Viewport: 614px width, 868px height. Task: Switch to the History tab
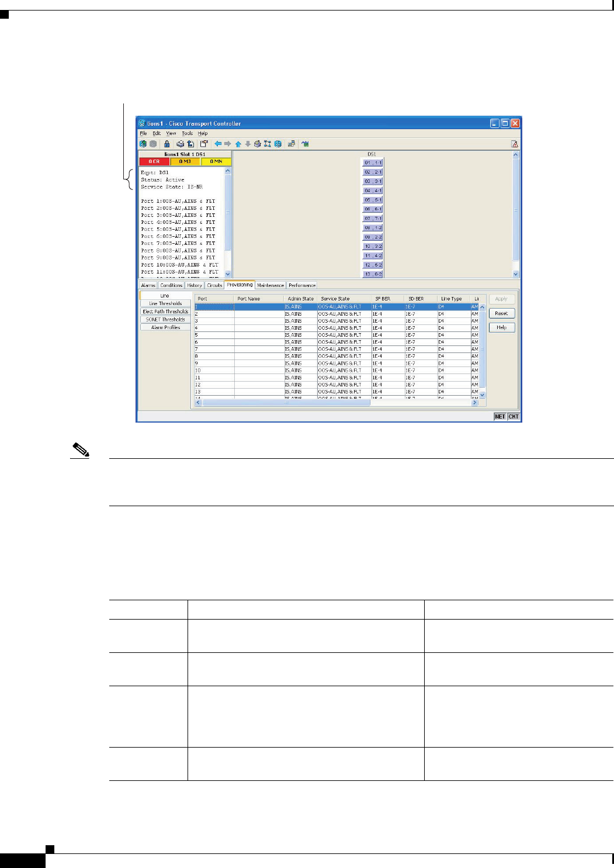pyautogui.click(x=195, y=285)
